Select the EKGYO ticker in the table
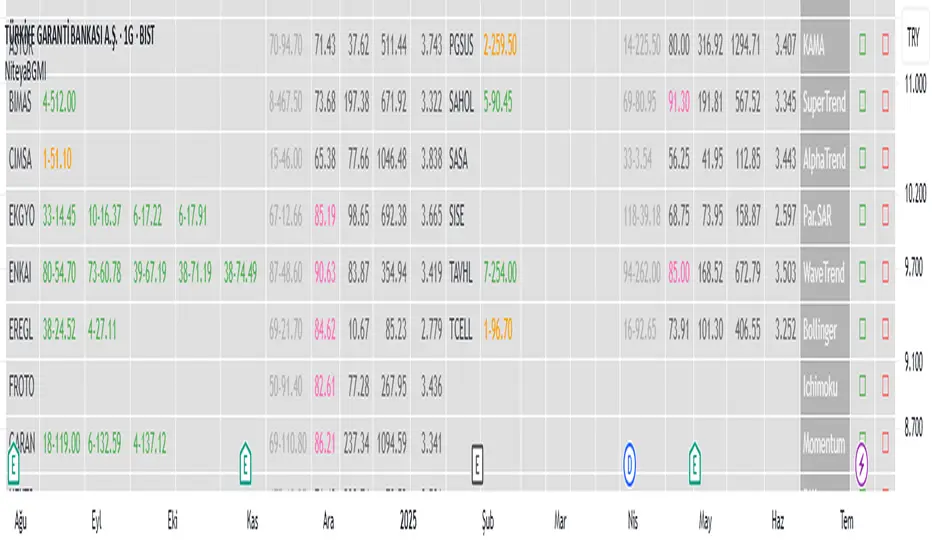 pos(21,215)
